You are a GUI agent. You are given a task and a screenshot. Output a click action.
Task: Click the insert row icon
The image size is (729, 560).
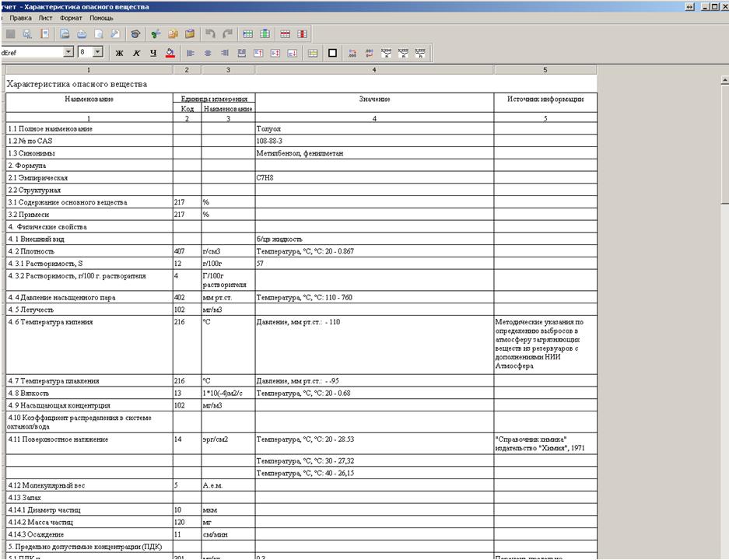pos(247,34)
